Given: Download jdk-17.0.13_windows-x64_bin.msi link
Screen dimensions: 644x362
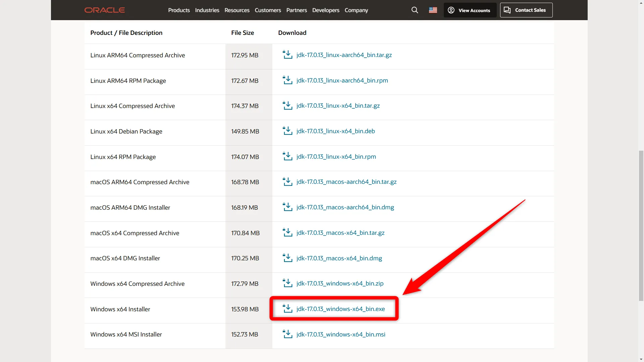Looking at the screenshot, I should coord(341,334).
